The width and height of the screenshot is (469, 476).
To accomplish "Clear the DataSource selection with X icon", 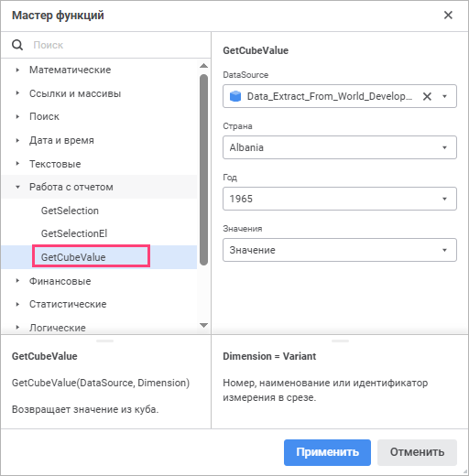I will [x=427, y=96].
